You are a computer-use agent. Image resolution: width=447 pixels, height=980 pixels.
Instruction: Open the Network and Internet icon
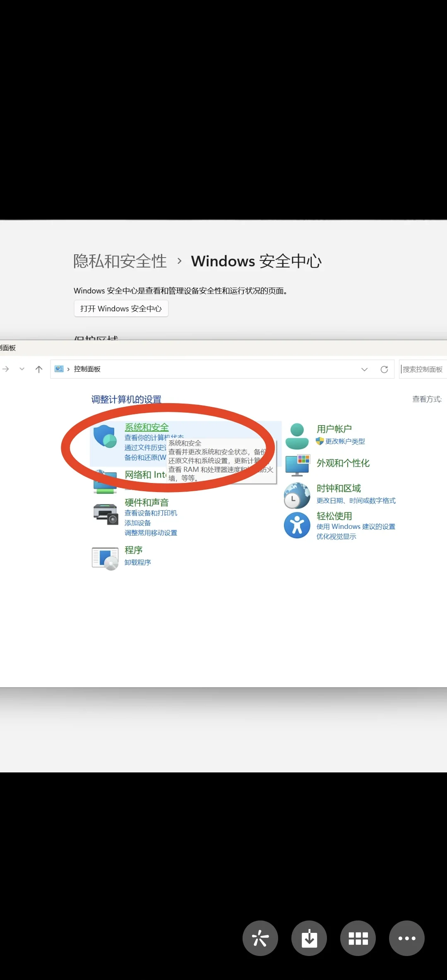(x=105, y=482)
